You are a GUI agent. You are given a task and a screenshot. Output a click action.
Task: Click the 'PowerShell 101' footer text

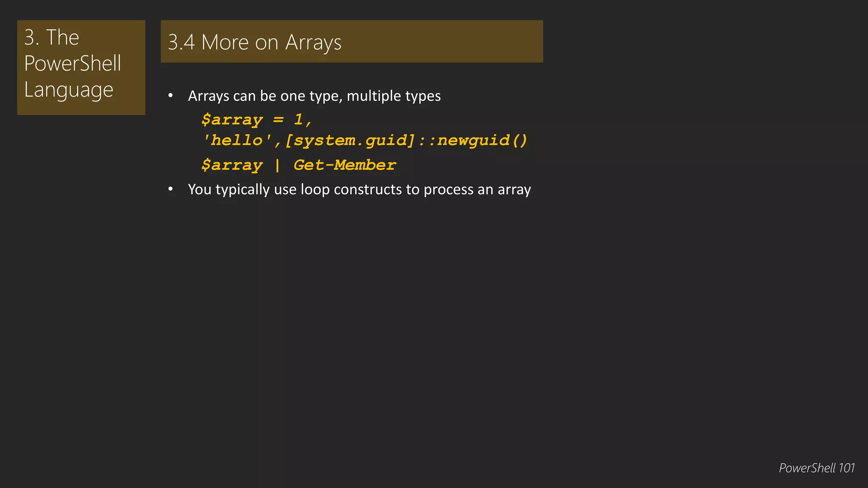(x=817, y=468)
